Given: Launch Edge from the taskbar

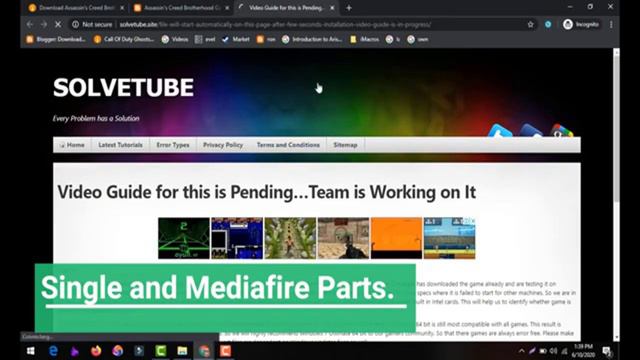Looking at the screenshot, I should point(53,351).
